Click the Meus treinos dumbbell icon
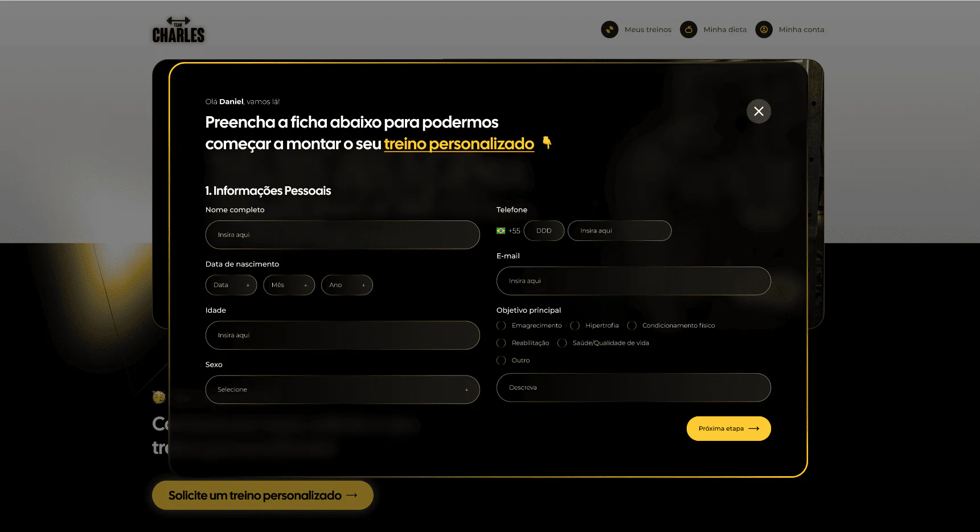The height and width of the screenshot is (532, 980). point(609,30)
